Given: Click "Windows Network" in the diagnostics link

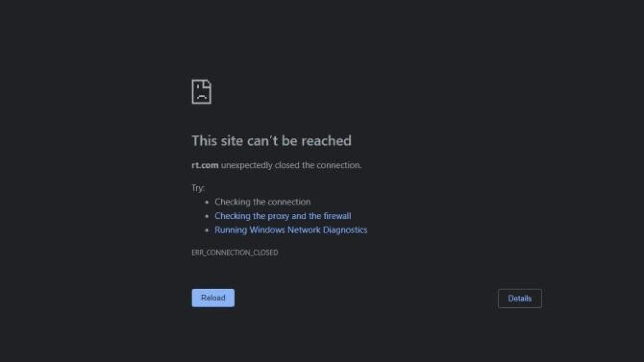Looking at the screenshot, I should pos(283,230).
